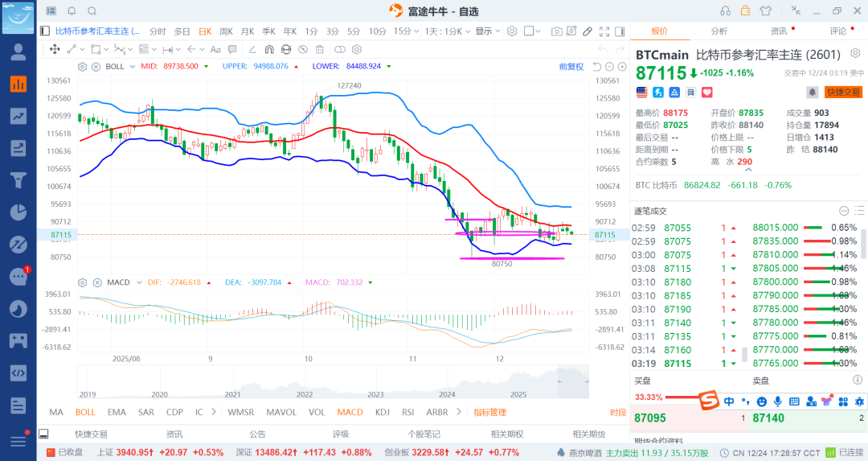The height and width of the screenshot is (461, 868).
Task: Click the red heart favorite icon
Action: coord(708,93)
